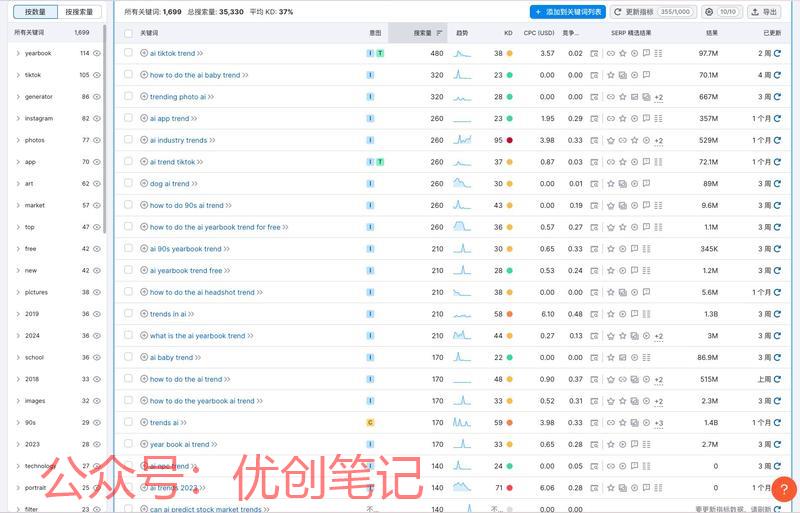Check the ai 90s yearbook trend checkbox
The width and height of the screenshot is (800, 513).
(129, 248)
